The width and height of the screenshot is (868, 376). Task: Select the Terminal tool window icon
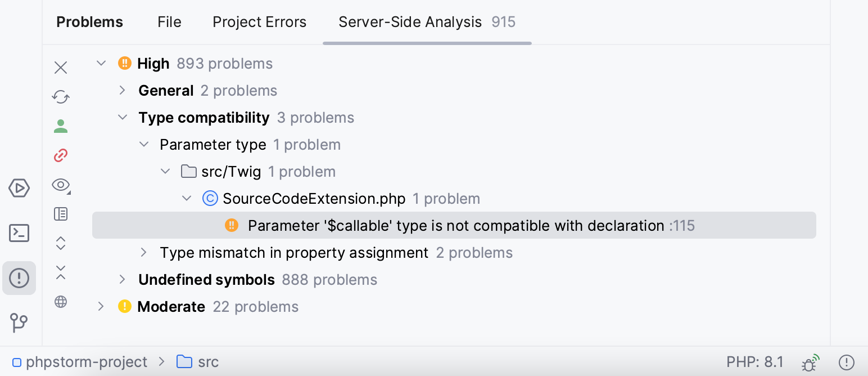tap(19, 233)
